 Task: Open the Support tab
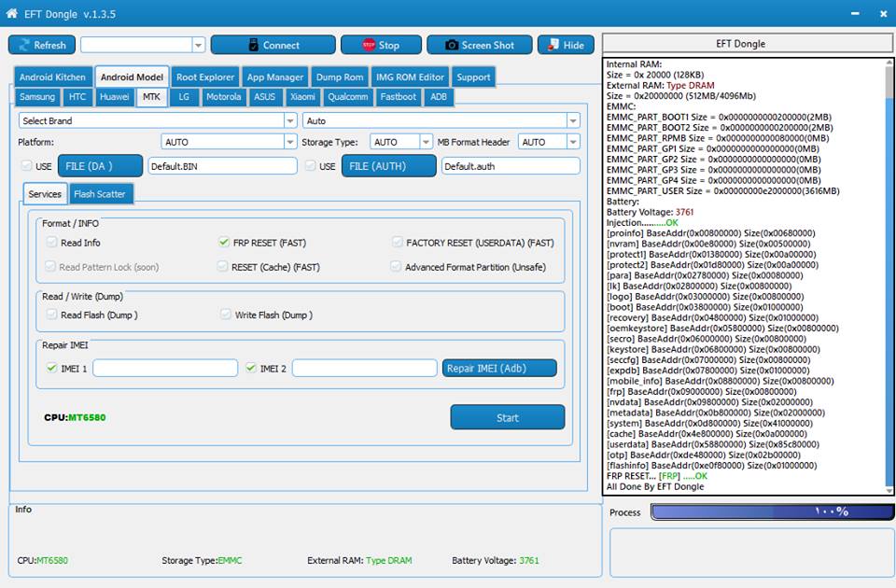473,77
